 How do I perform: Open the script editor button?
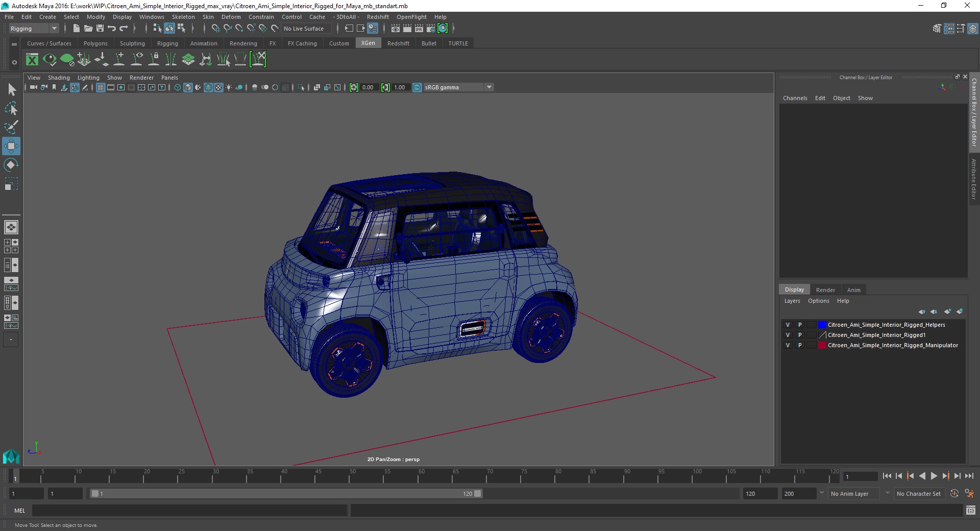tap(970, 510)
